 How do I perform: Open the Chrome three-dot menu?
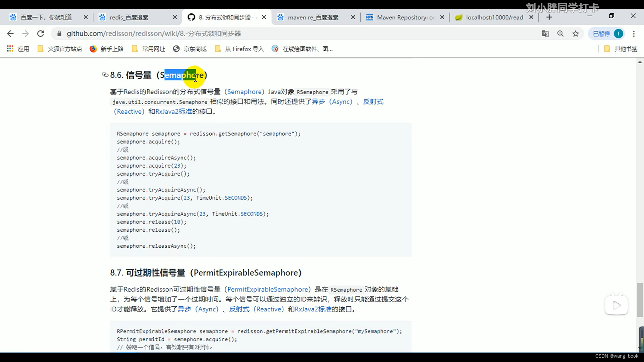pos(634,34)
